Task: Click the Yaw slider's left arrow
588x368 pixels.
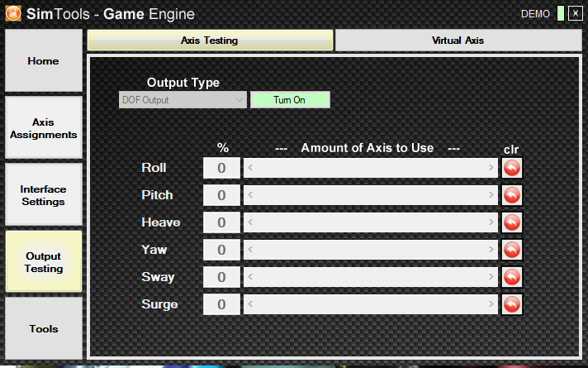Action: click(250, 250)
